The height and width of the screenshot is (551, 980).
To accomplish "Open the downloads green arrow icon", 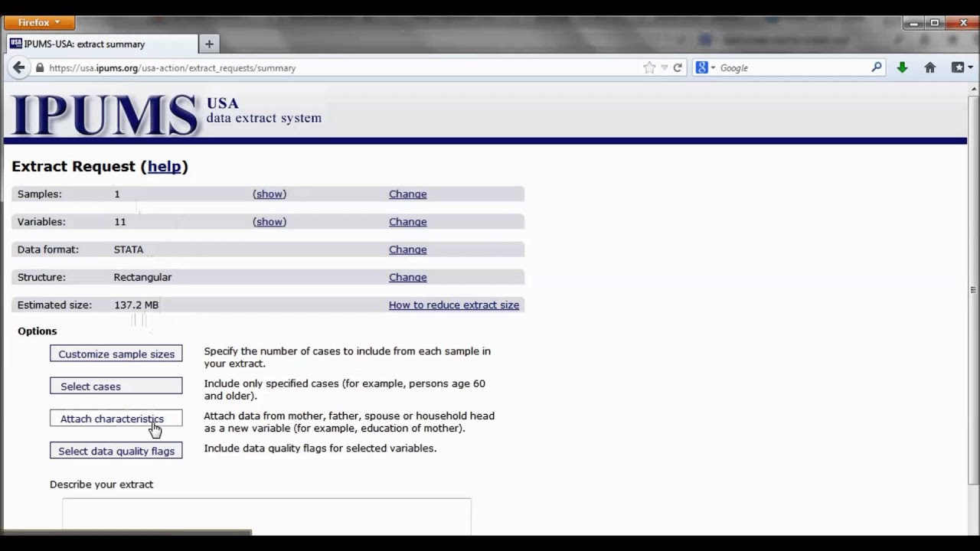I will (x=902, y=67).
